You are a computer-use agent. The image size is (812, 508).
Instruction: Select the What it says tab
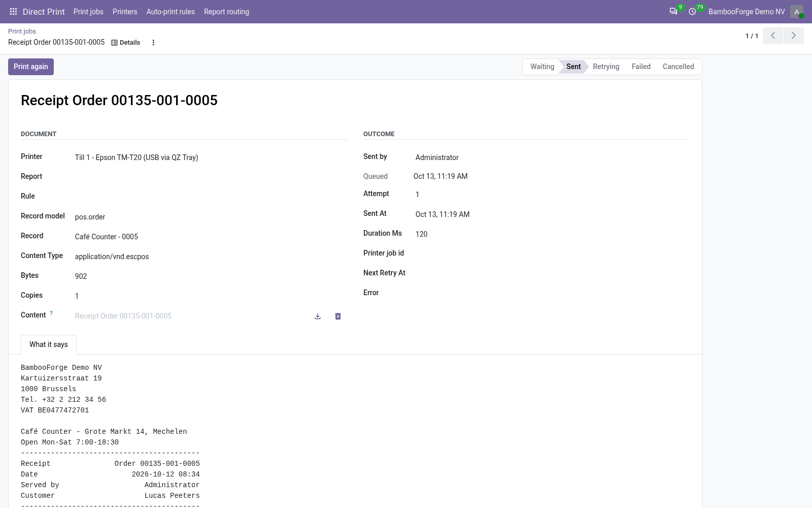pyautogui.click(x=49, y=344)
